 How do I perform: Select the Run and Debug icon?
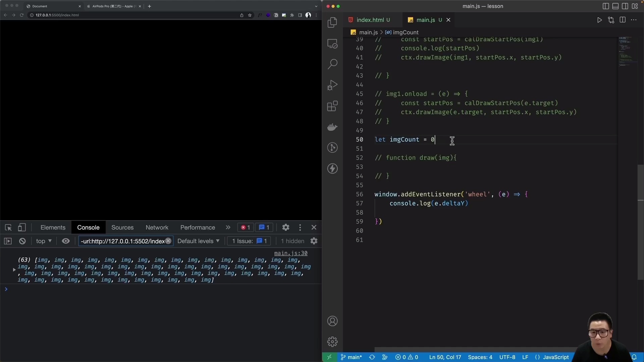[x=332, y=85]
